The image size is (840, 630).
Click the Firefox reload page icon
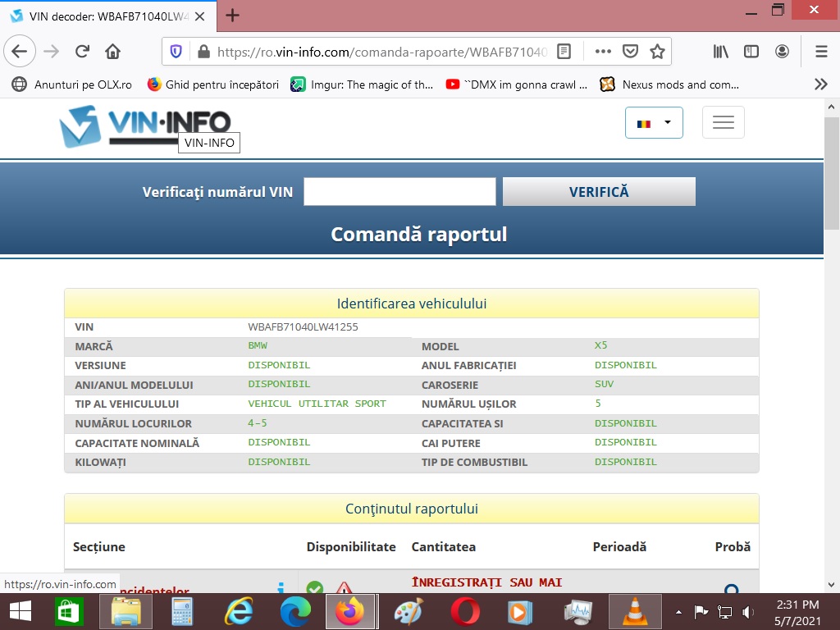(x=82, y=52)
